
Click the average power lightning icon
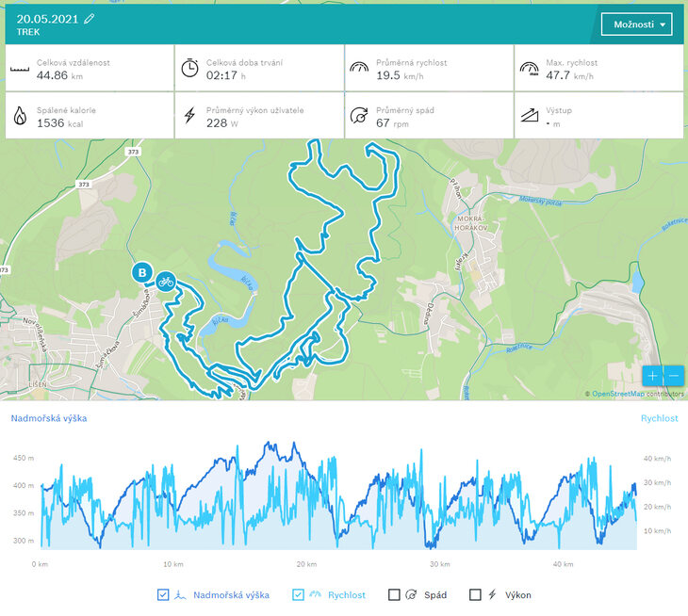(x=189, y=116)
